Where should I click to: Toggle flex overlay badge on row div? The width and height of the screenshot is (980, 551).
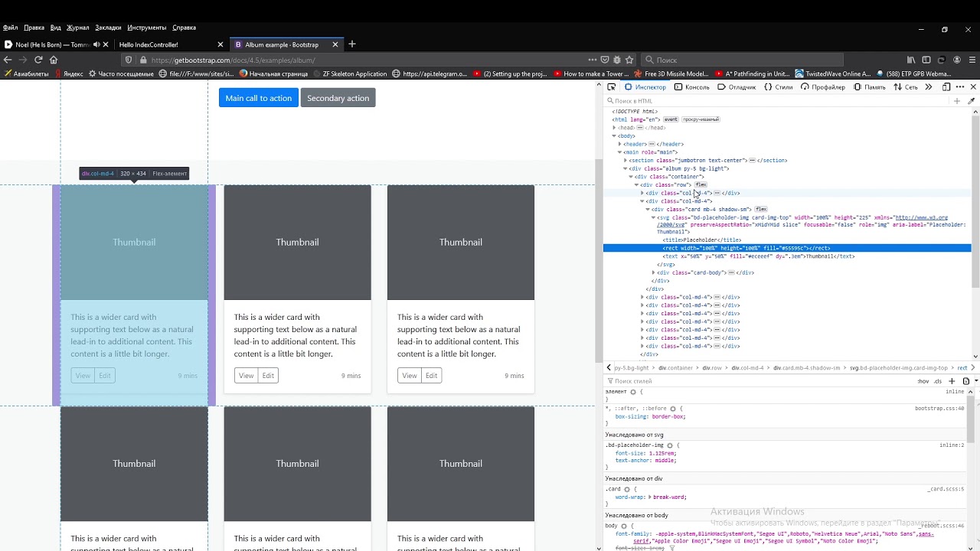coord(701,184)
